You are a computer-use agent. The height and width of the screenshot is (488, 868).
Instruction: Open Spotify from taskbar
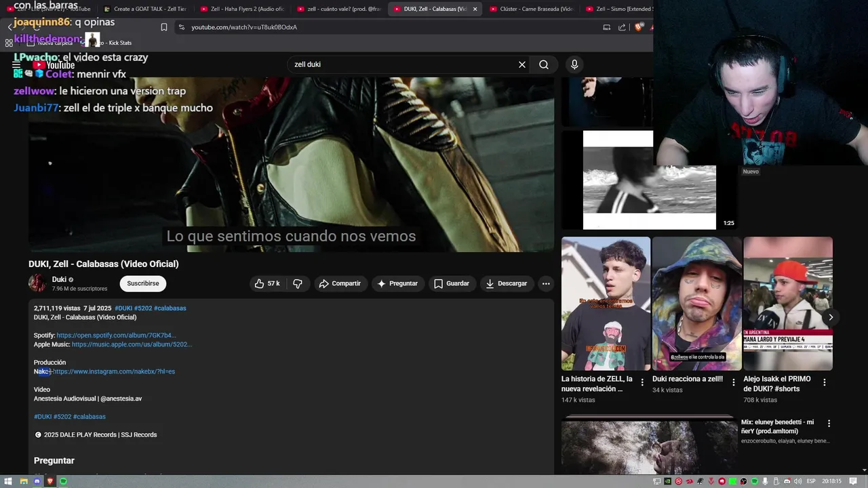tap(63, 481)
